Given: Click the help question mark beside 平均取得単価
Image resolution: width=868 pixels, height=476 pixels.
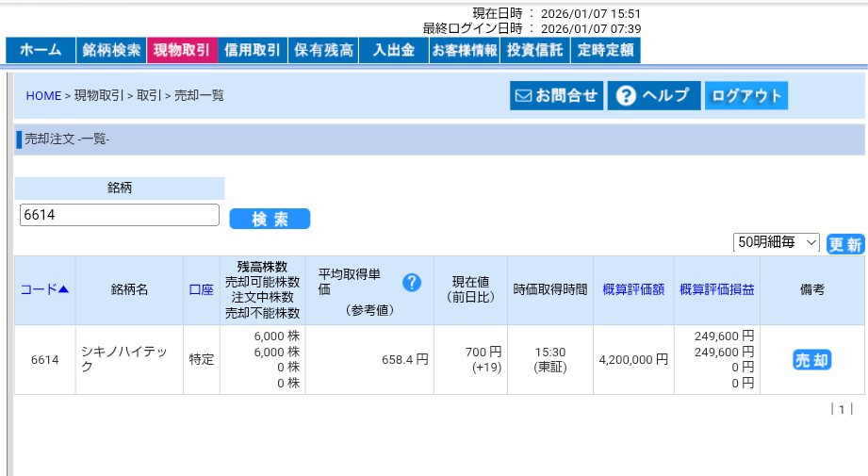Looking at the screenshot, I should 411,282.
